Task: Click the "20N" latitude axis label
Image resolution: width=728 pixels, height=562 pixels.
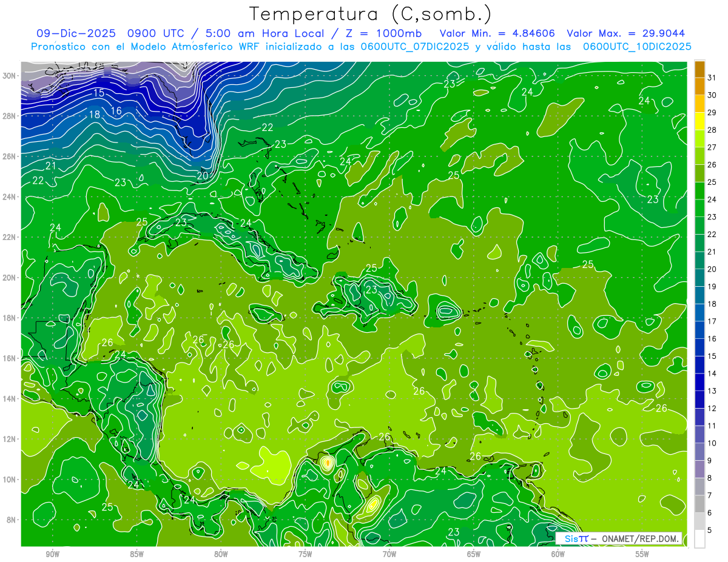Action: 10,278
